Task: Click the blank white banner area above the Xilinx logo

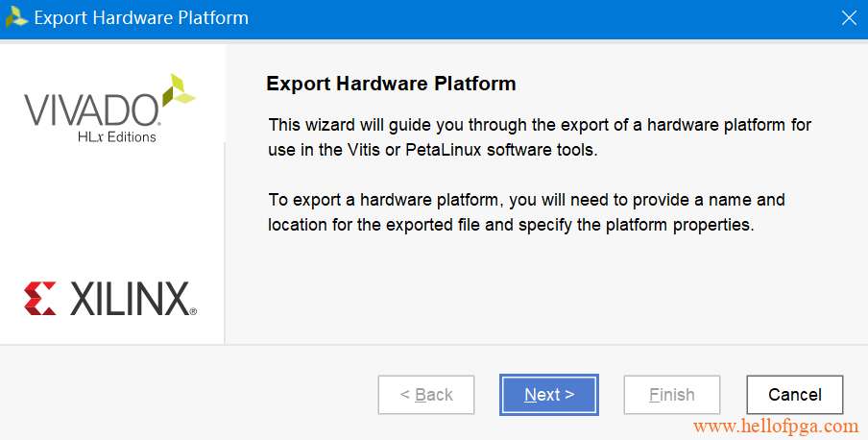Action: pos(111,210)
